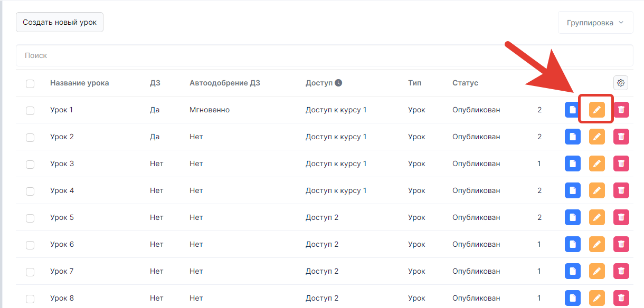The height and width of the screenshot is (308, 644).
Task: Delete Урок 3 with the trash icon
Action: tap(621, 163)
